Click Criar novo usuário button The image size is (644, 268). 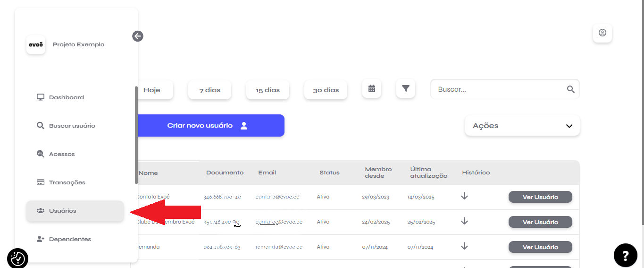(211, 126)
